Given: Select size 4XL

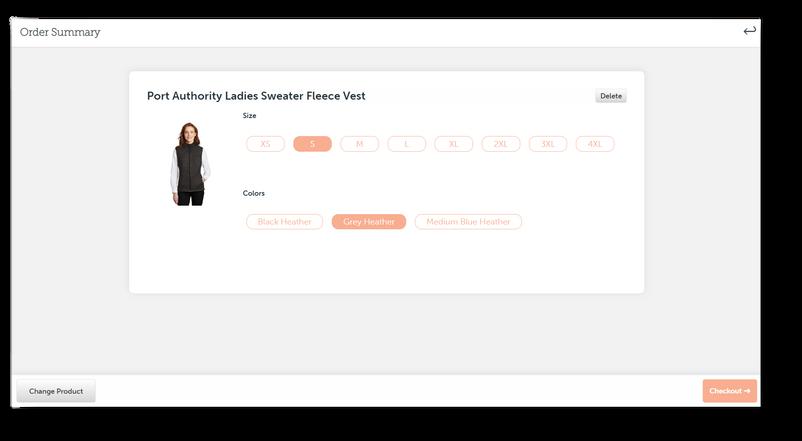Looking at the screenshot, I should coord(595,144).
